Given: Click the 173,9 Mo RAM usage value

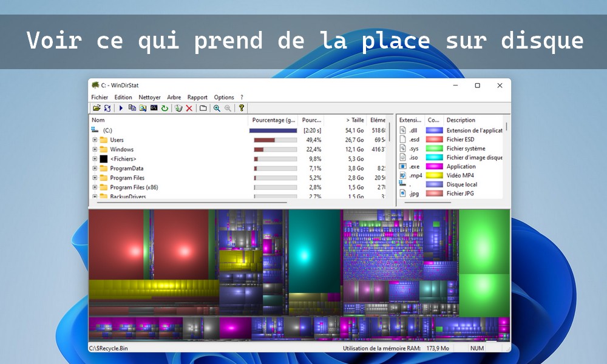Looking at the screenshot, I should point(438,348).
